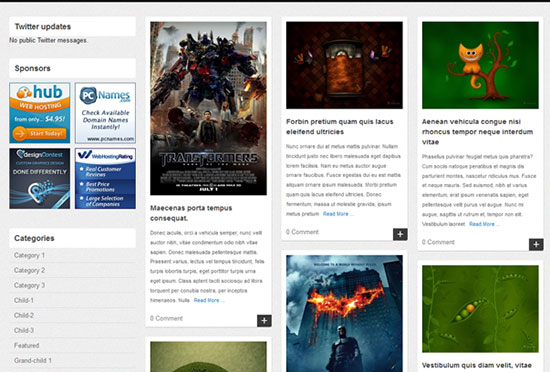This screenshot has width=550, height=372.
Task: Open post title Maecenas porta tempus consequat
Action: point(191,213)
